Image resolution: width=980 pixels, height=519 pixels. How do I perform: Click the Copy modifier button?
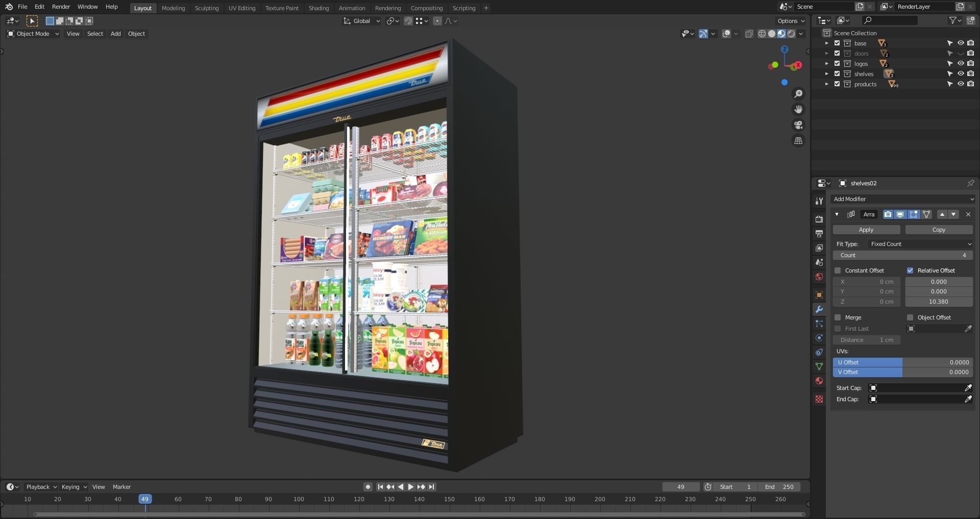pos(939,230)
